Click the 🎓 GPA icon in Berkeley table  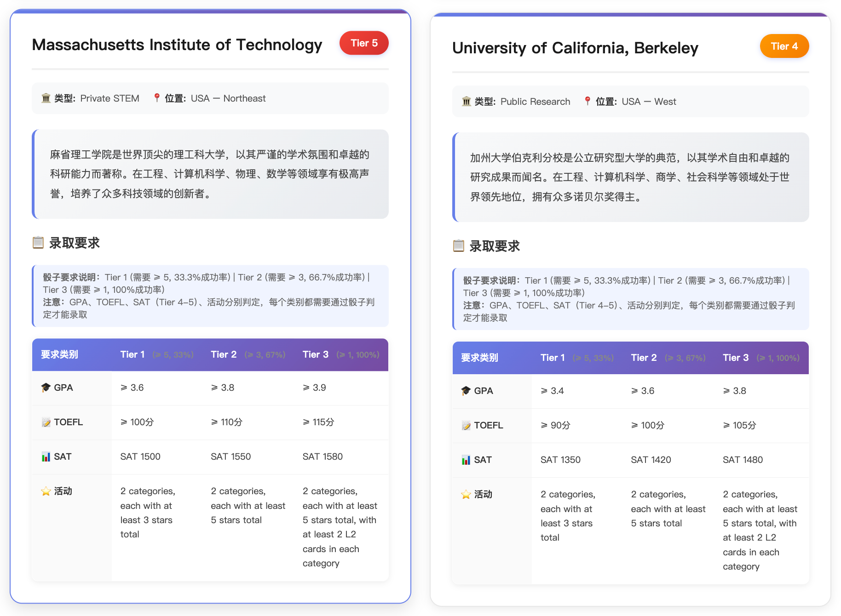465,391
